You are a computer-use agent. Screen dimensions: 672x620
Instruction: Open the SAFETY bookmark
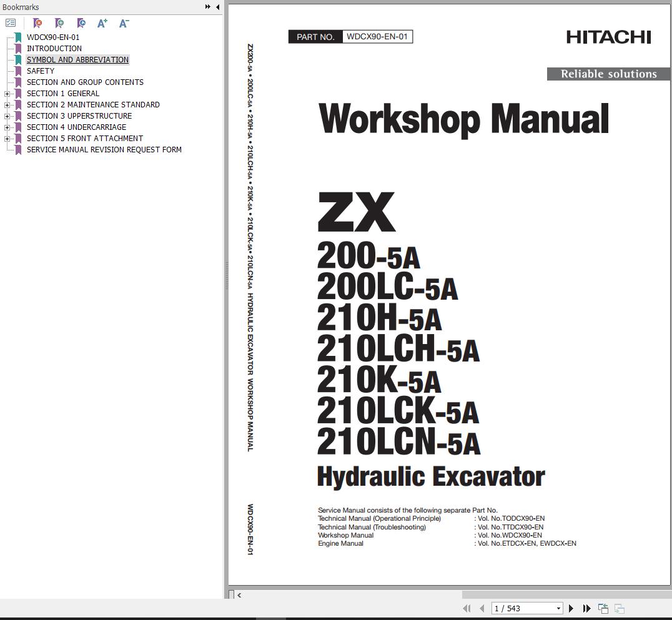[x=41, y=71]
